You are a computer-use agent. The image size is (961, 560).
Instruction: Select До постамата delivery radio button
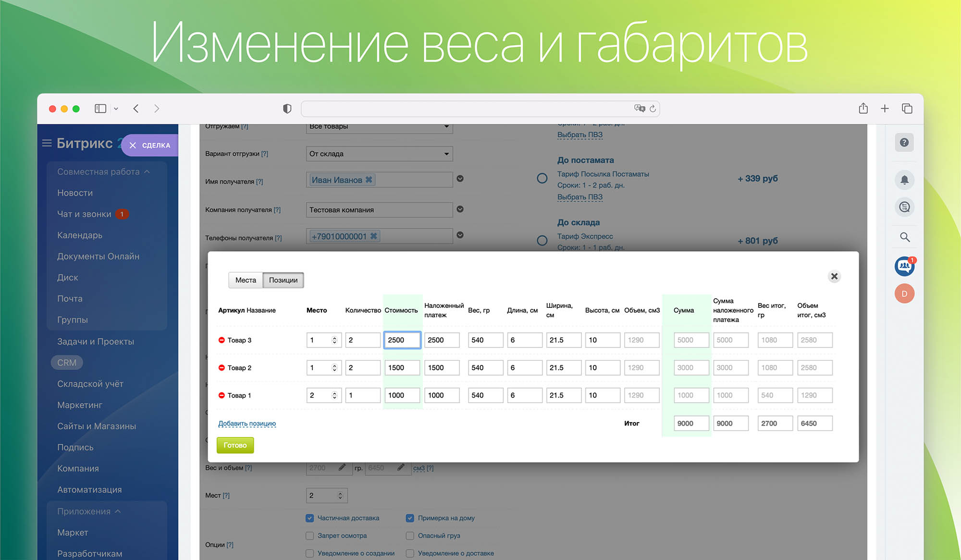point(542,178)
